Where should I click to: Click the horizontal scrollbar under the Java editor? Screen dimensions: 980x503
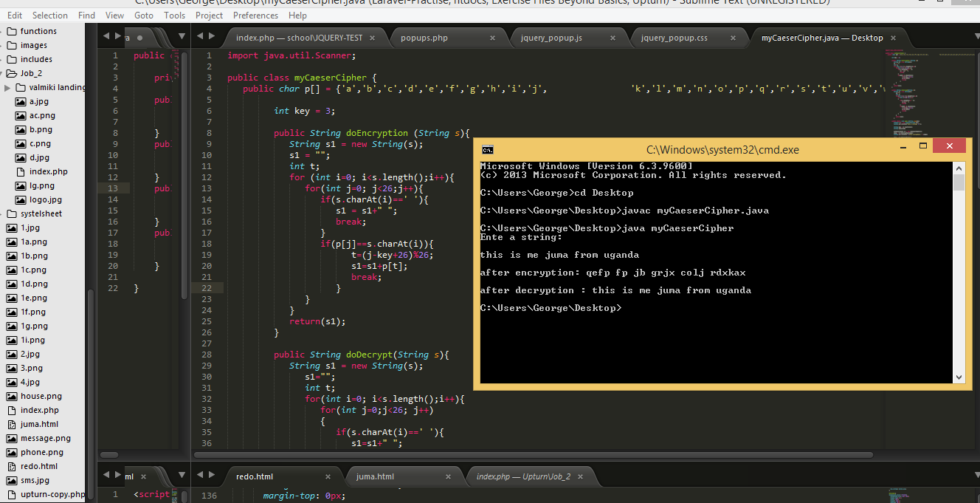pyautogui.click(x=535, y=455)
